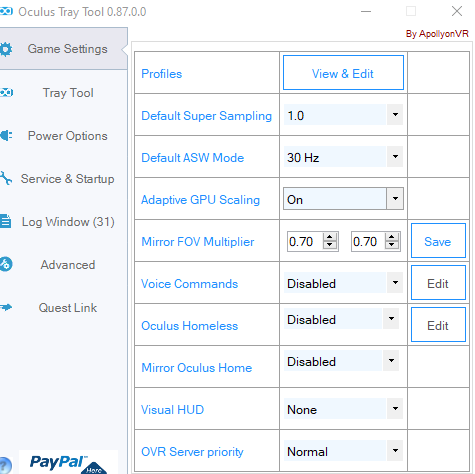The image size is (475, 474).
Task: Click the gear icon beside Game Settings
Action: (x=6, y=49)
